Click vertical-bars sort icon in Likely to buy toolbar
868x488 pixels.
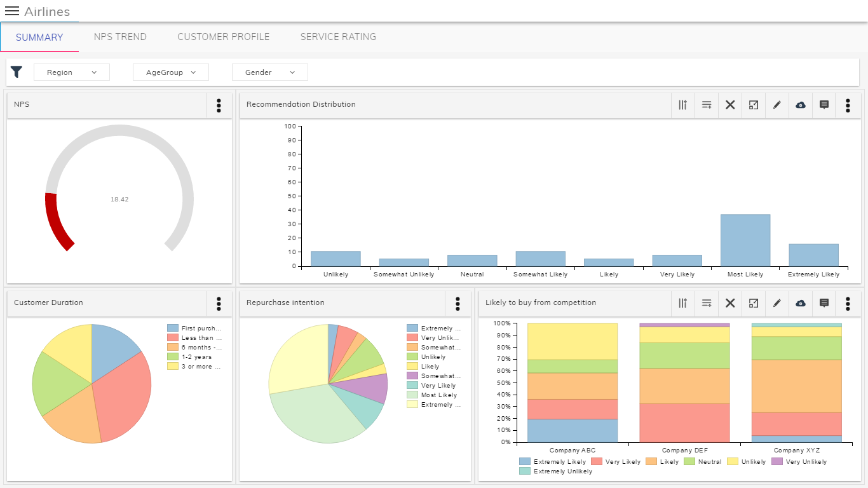pos(683,304)
